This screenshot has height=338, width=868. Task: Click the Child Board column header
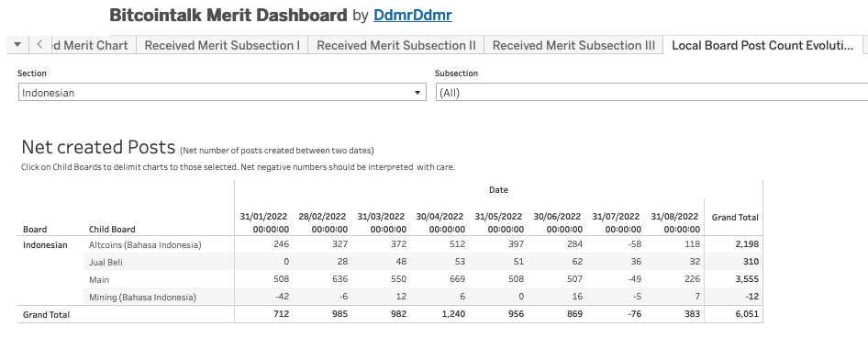(x=112, y=229)
